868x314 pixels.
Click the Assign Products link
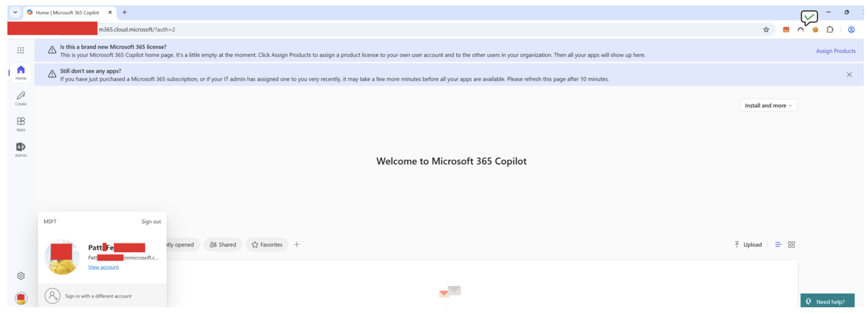835,51
